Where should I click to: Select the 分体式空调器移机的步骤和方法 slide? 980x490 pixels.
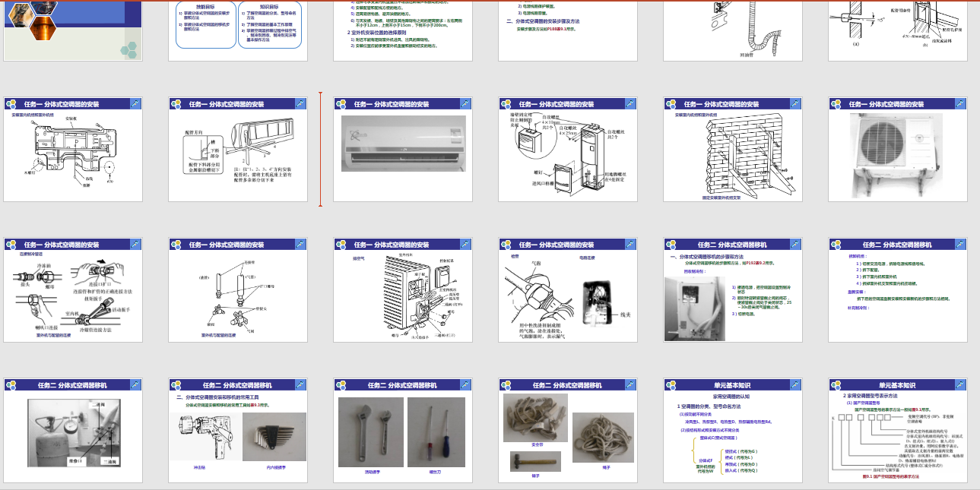point(733,290)
